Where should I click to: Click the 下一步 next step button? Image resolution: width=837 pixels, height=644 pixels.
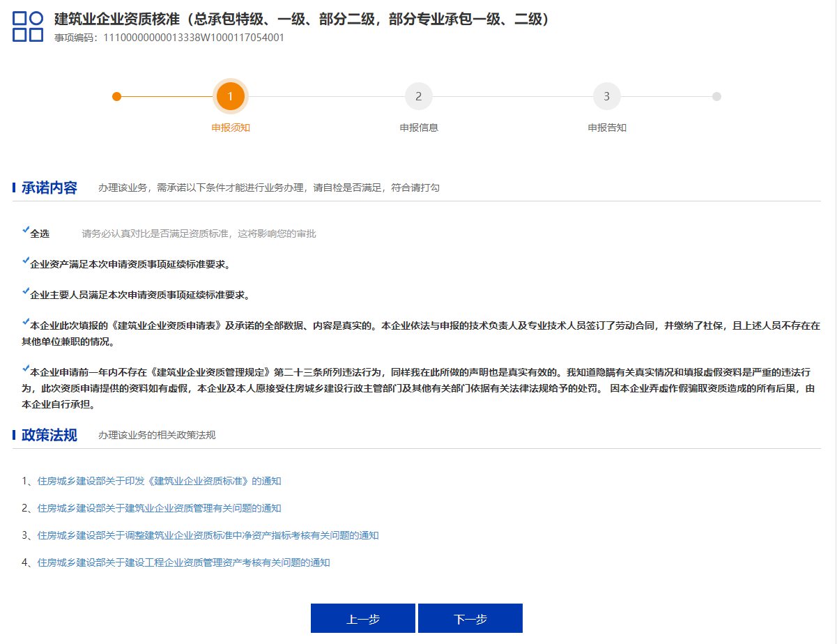pyautogui.click(x=470, y=618)
